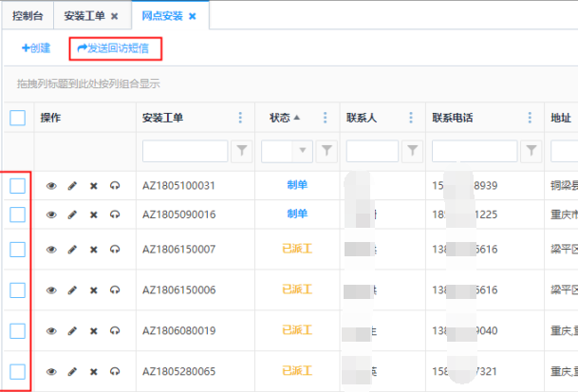Click the pencil edit icon for AZ1805090016
The image size is (578, 392).
72,215
